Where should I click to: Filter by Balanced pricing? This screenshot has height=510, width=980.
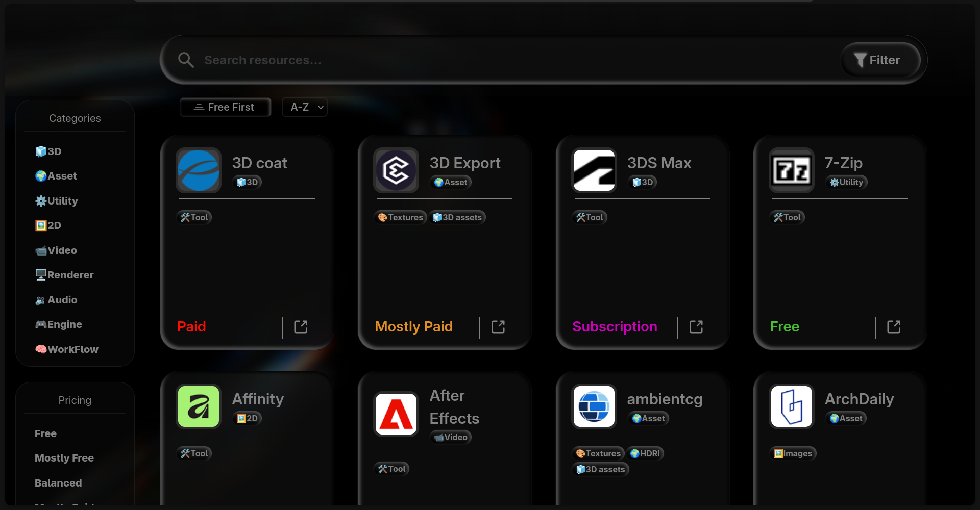58,483
